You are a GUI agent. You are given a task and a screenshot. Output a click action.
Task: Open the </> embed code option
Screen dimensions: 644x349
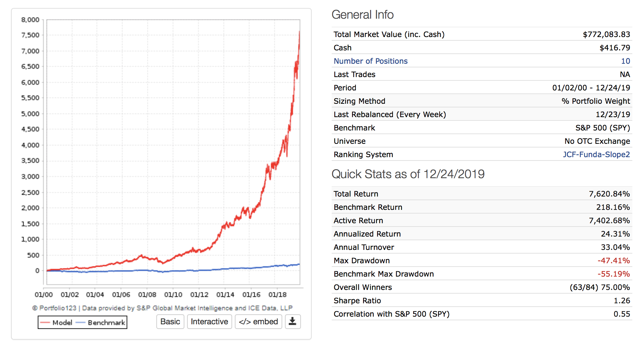pyautogui.click(x=258, y=322)
